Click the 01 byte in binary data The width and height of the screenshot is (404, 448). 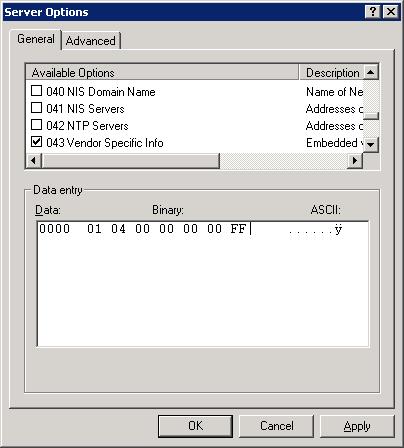[x=94, y=229]
